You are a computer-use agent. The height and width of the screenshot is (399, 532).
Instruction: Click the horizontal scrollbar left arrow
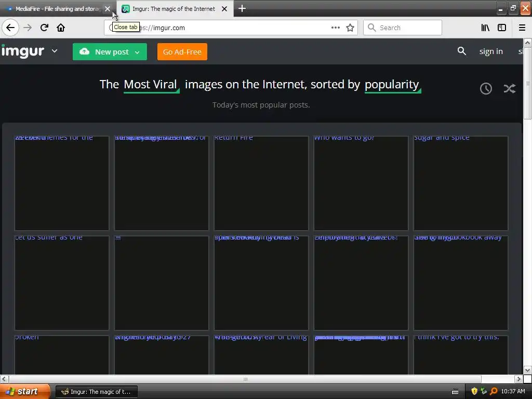[4, 379]
